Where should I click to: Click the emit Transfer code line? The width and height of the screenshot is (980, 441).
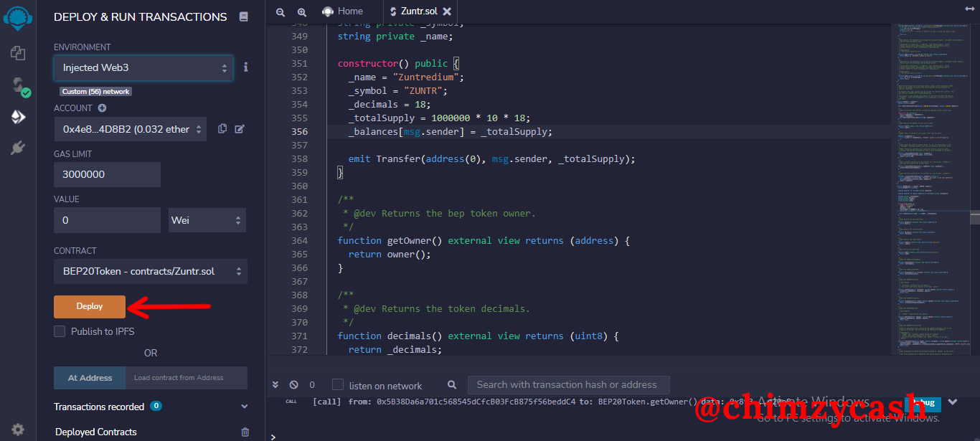click(492, 159)
